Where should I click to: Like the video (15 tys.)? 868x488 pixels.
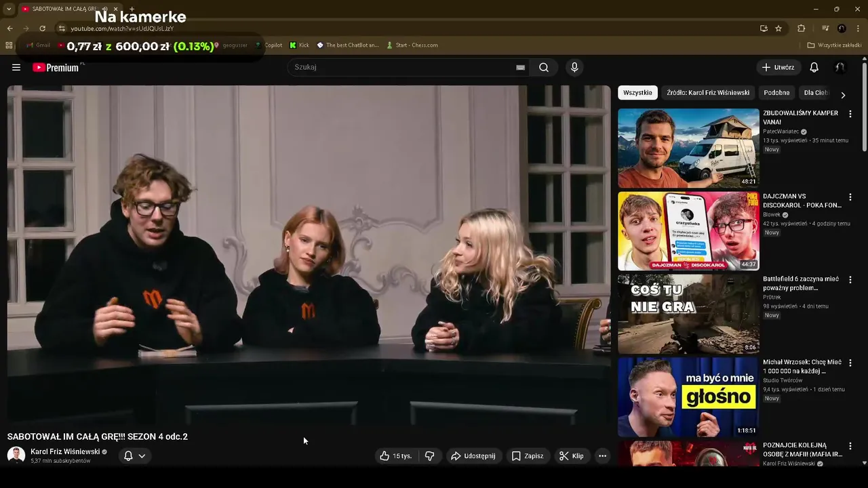click(396, 456)
